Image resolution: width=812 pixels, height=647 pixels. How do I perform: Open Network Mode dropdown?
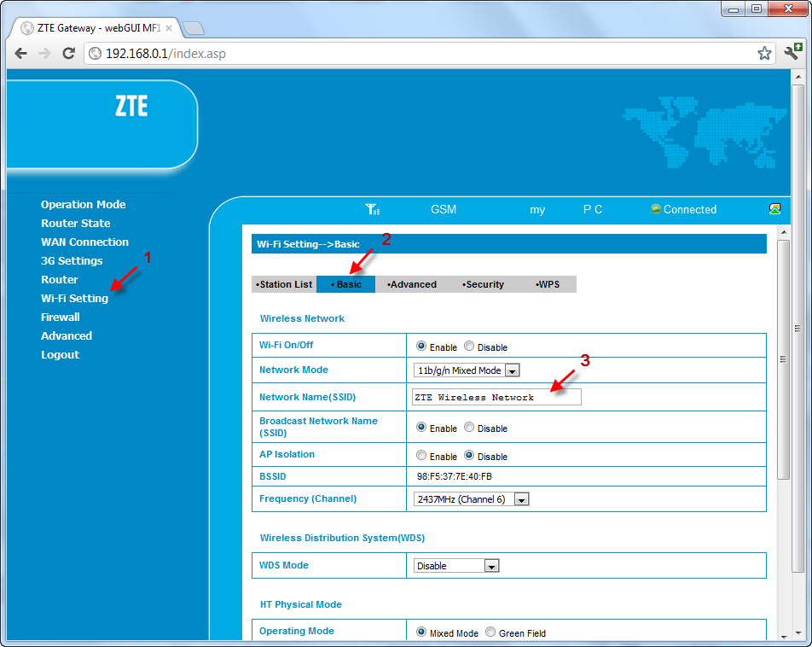467,370
